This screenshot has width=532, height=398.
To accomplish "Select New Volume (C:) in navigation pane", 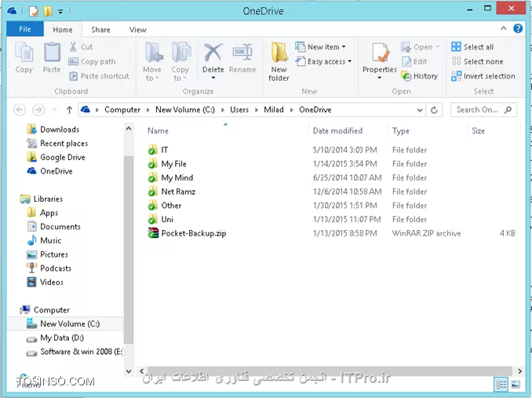I will pyautogui.click(x=65, y=323).
